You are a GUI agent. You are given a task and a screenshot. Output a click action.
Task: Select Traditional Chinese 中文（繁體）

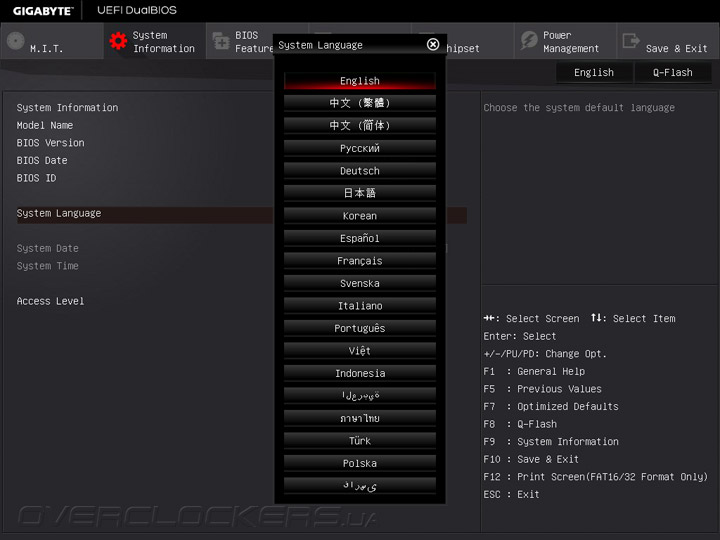click(360, 103)
